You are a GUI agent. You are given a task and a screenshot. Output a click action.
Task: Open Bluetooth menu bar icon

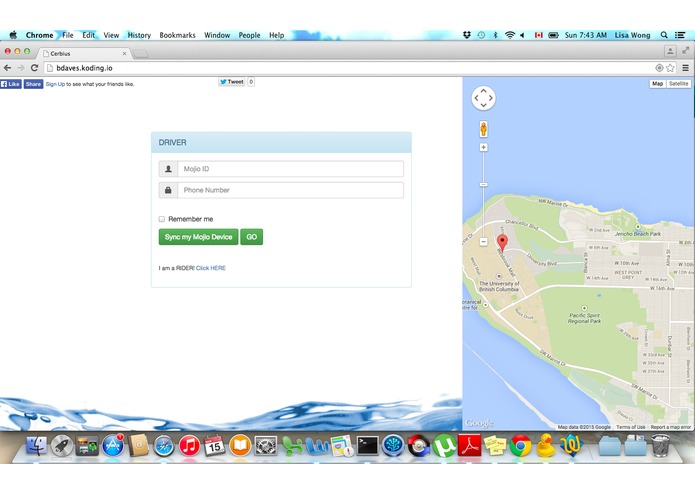[496, 35]
